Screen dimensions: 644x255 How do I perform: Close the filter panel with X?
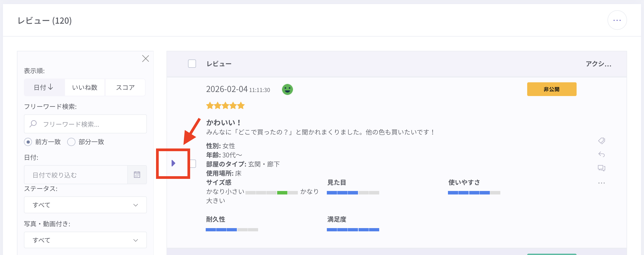tap(145, 59)
